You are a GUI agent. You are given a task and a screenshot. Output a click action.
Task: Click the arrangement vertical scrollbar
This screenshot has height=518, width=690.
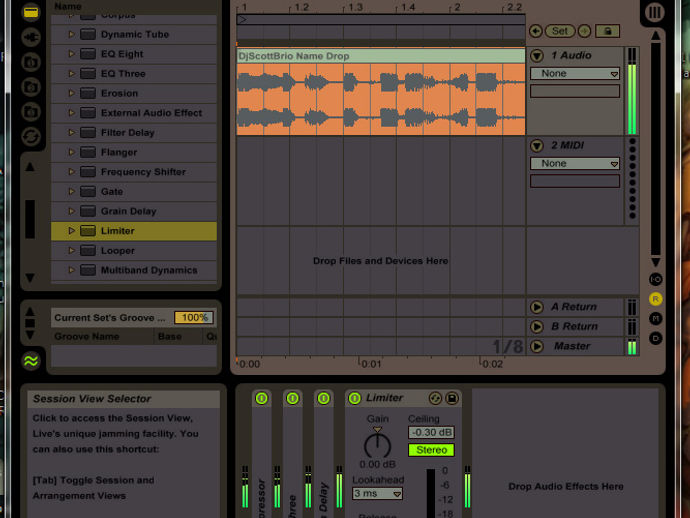[x=655, y=148]
